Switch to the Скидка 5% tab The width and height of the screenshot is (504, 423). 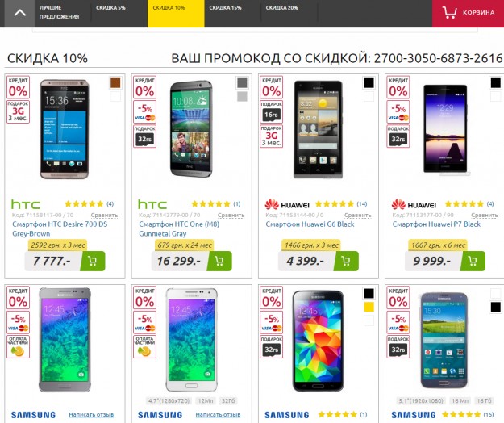[x=110, y=8]
